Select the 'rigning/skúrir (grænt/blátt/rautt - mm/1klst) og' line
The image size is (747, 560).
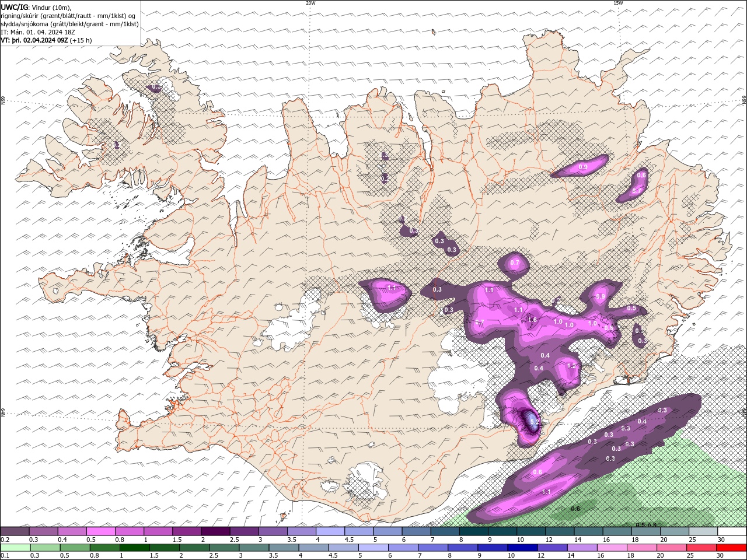[x=69, y=15]
